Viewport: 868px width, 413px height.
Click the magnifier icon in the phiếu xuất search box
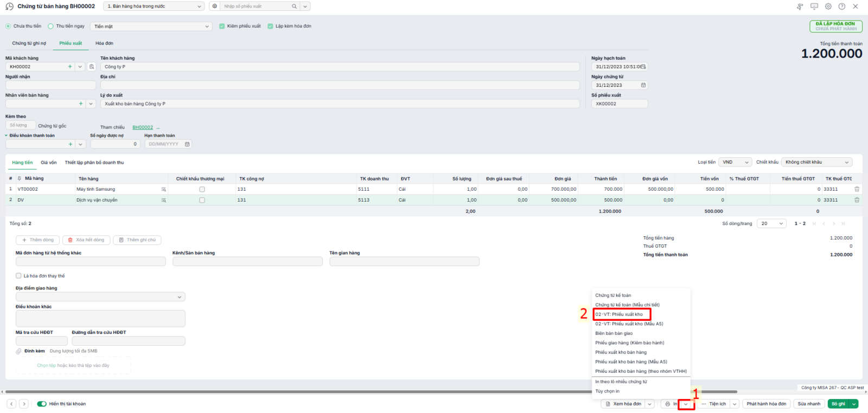(295, 7)
